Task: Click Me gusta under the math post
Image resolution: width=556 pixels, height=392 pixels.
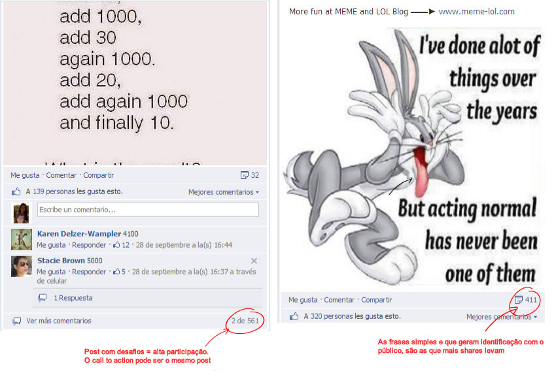Action: point(25,175)
